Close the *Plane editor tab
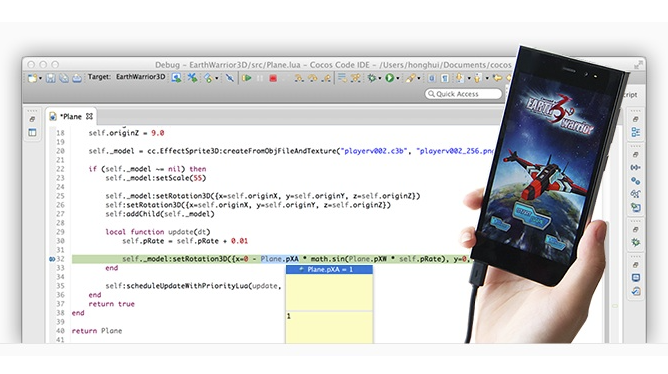Screen dimensions: 668x374 pyautogui.click(x=89, y=116)
